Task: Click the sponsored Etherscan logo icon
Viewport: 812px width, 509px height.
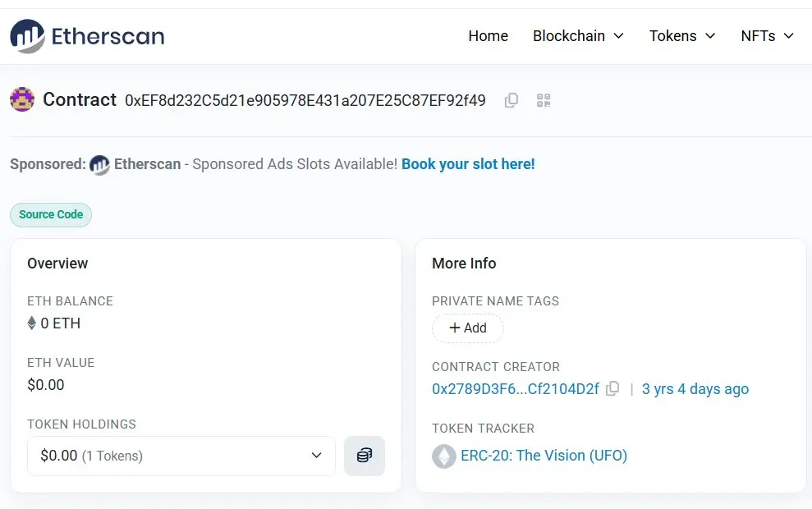Action: pos(99,164)
